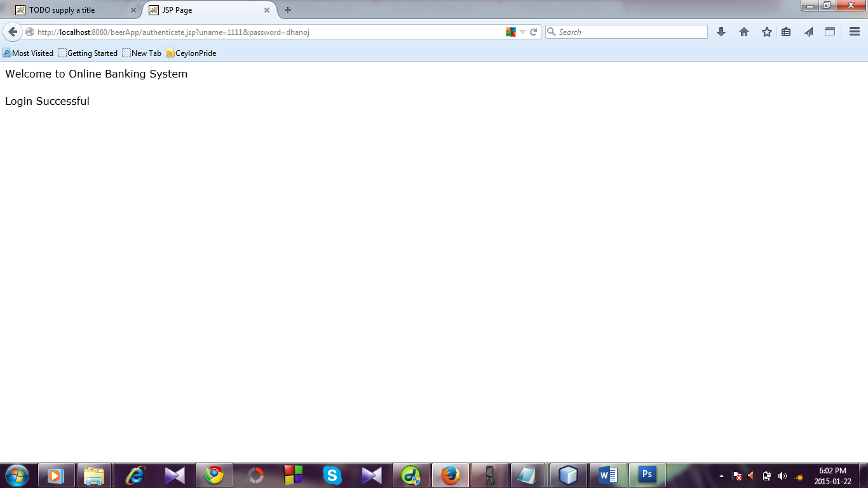Open the Show Bookmarks sidebar icon
Screen dimensions: 868x488
click(786, 31)
